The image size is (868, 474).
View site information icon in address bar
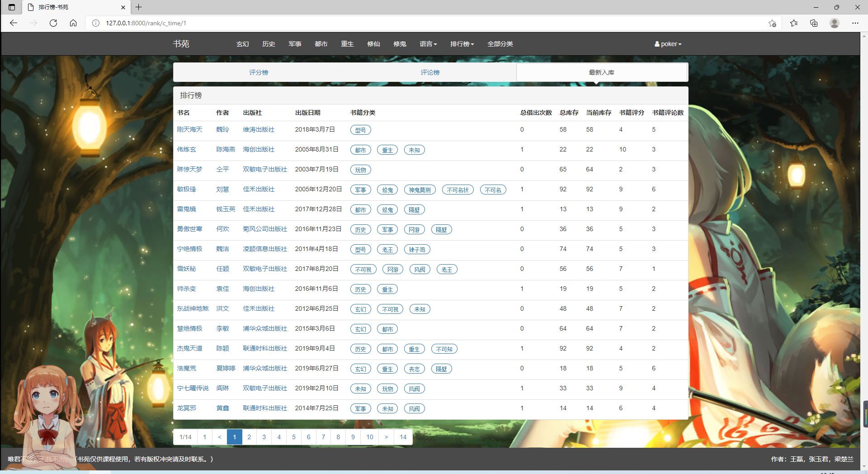(x=96, y=23)
